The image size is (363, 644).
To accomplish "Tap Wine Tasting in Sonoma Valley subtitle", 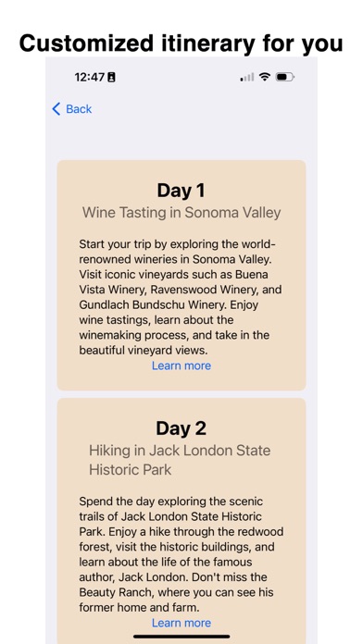I will [x=181, y=213].
